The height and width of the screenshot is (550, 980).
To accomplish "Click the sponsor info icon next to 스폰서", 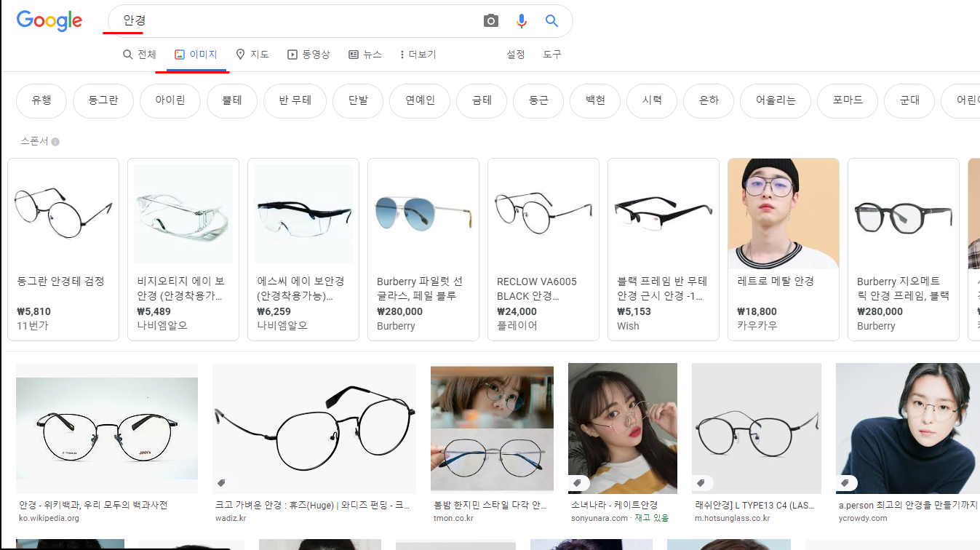I will 55,142.
